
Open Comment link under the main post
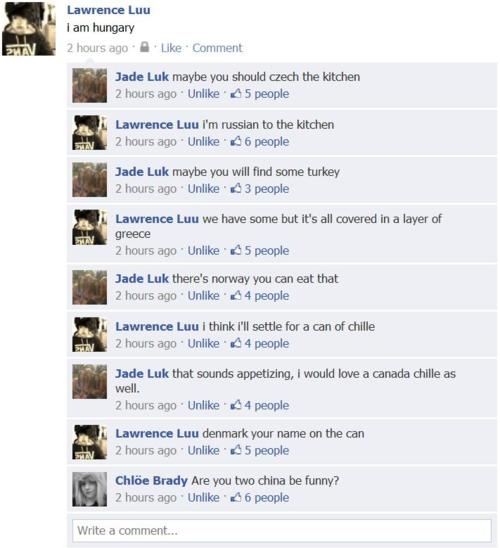[217, 48]
